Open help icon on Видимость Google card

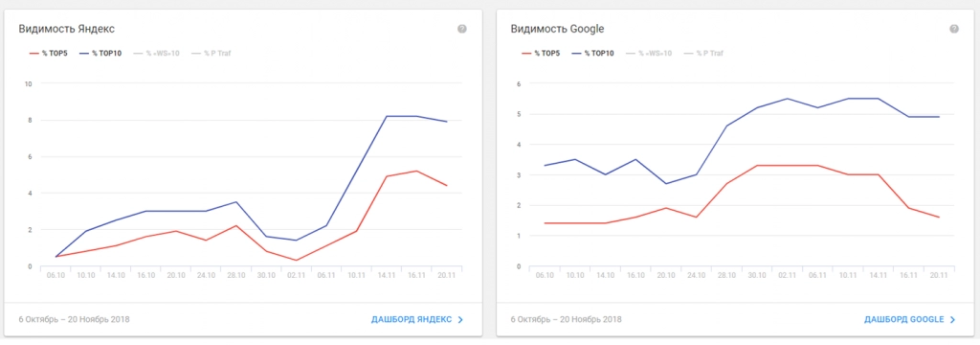954,29
